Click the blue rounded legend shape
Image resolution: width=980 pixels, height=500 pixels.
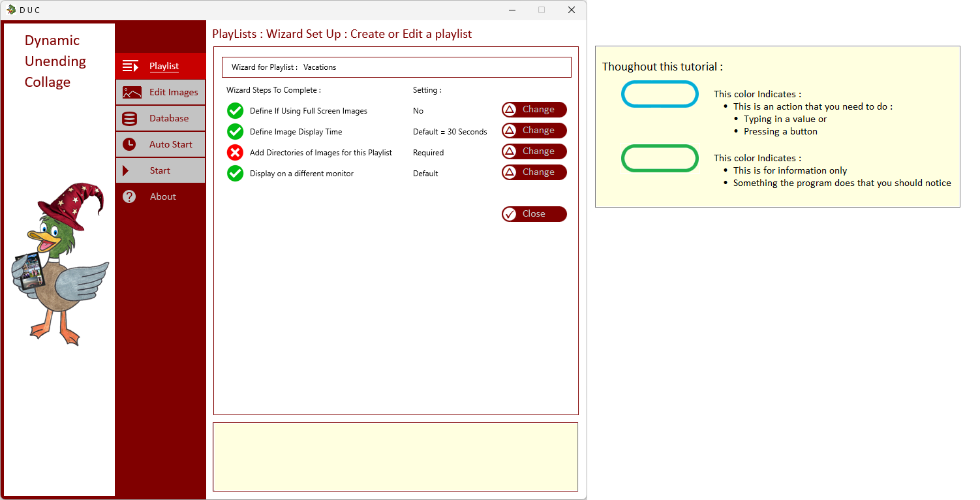point(660,94)
